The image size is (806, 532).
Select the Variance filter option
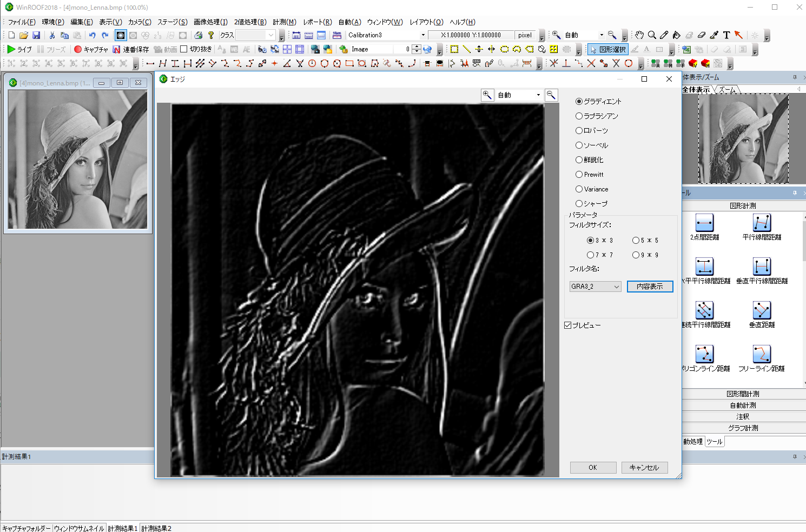(x=592, y=189)
